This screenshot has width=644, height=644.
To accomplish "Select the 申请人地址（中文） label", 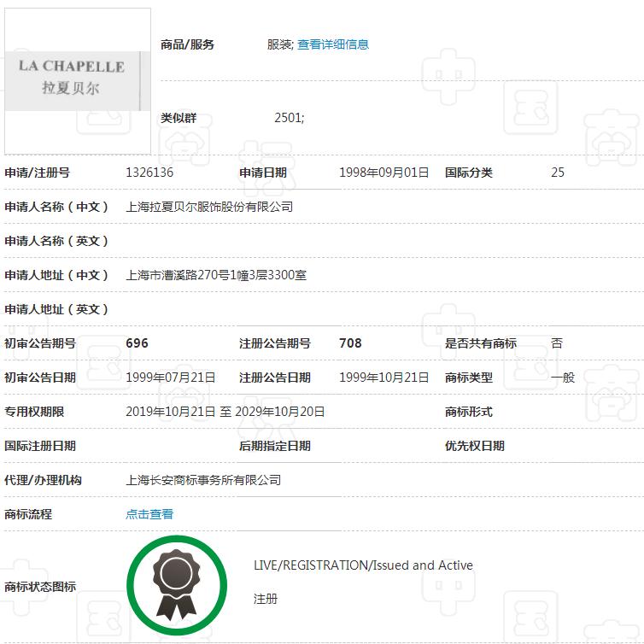I will pos(56,275).
